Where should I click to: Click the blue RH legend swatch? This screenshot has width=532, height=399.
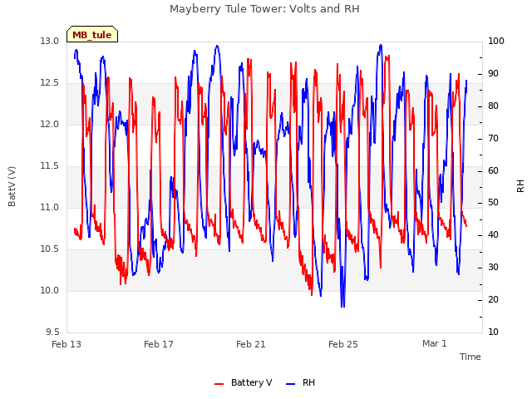click(x=291, y=384)
